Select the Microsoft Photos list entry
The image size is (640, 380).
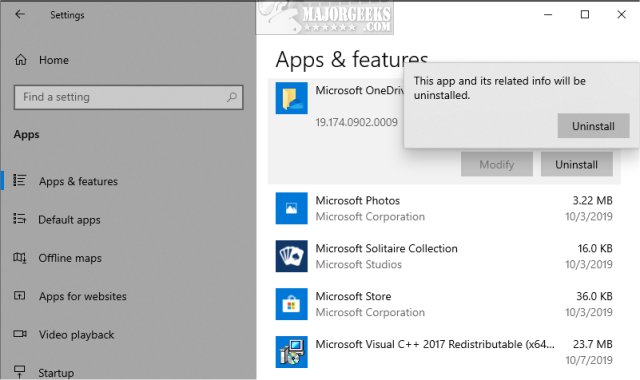click(x=444, y=208)
